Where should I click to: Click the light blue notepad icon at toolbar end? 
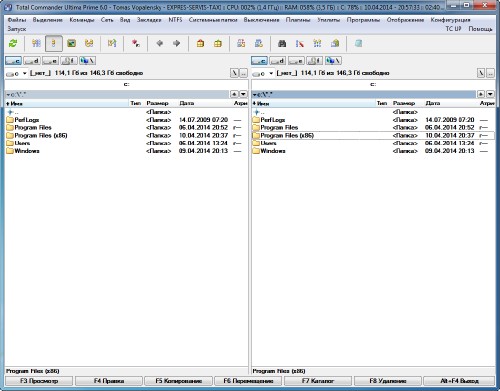pyautogui.click(x=358, y=43)
